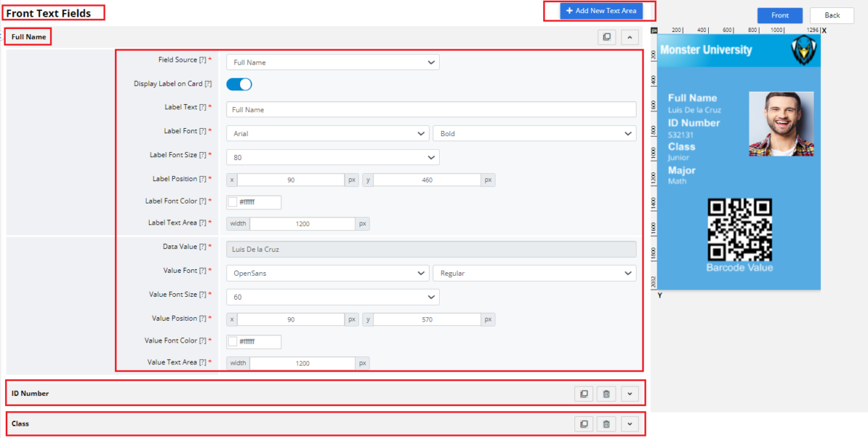
Task: Toggle Display Label on Card off
Action: 239,84
